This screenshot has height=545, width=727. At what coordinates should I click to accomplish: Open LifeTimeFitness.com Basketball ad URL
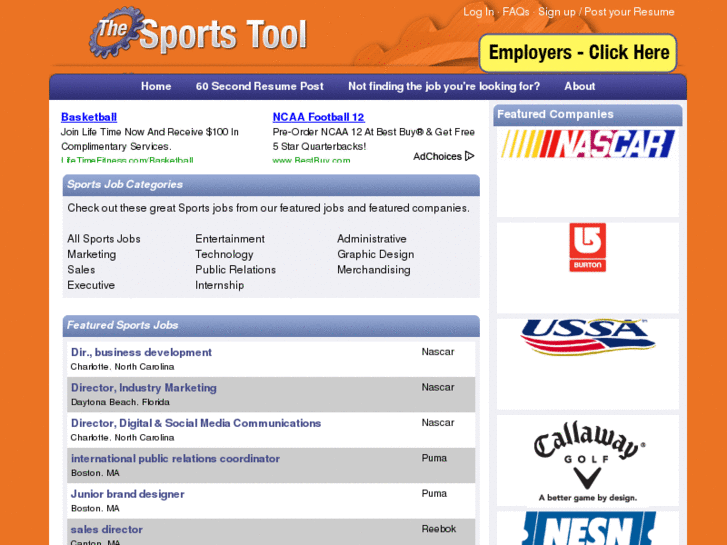(127, 160)
